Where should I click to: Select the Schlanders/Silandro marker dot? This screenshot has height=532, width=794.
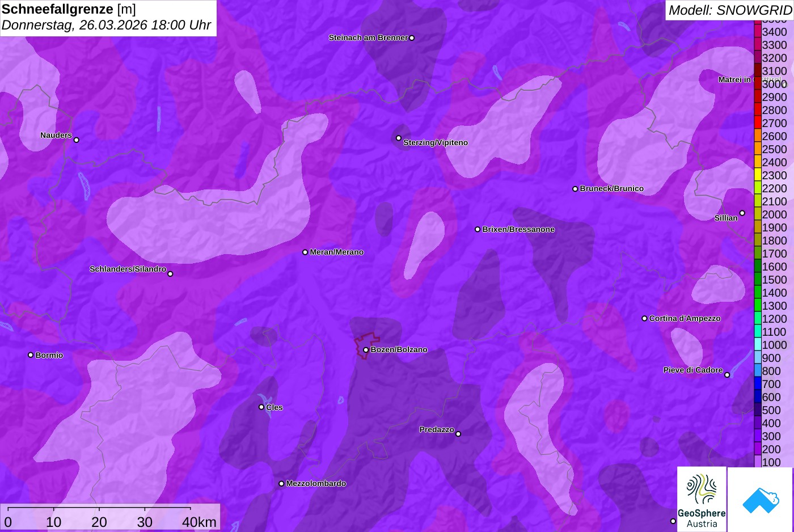click(x=170, y=274)
